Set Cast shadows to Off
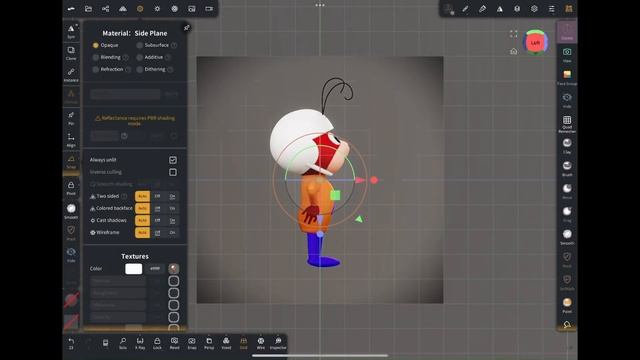The image size is (640, 360). pyautogui.click(x=158, y=220)
